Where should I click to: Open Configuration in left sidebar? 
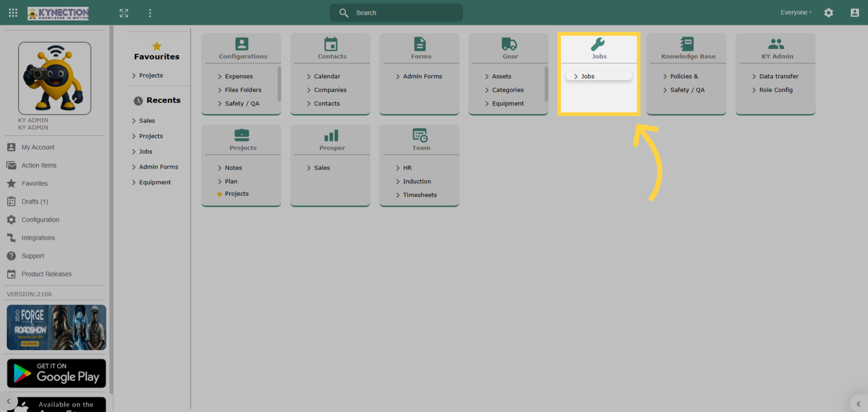(x=40, y=219)
